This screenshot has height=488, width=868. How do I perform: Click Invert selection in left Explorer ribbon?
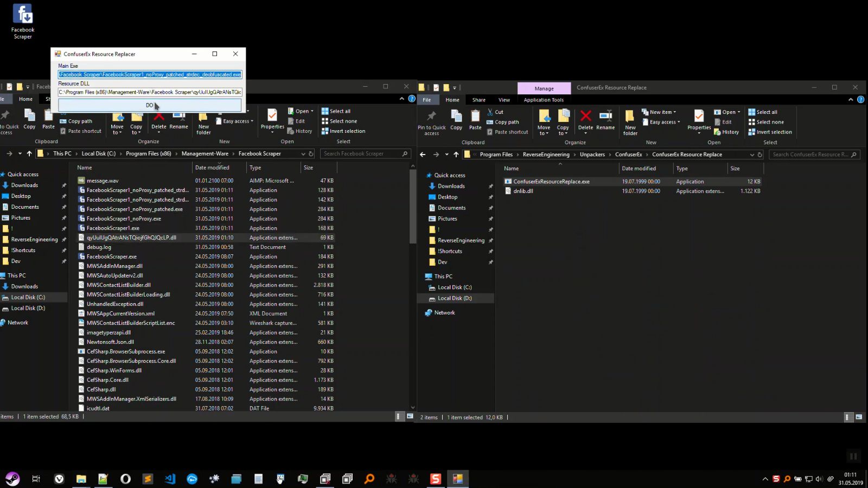343,131
